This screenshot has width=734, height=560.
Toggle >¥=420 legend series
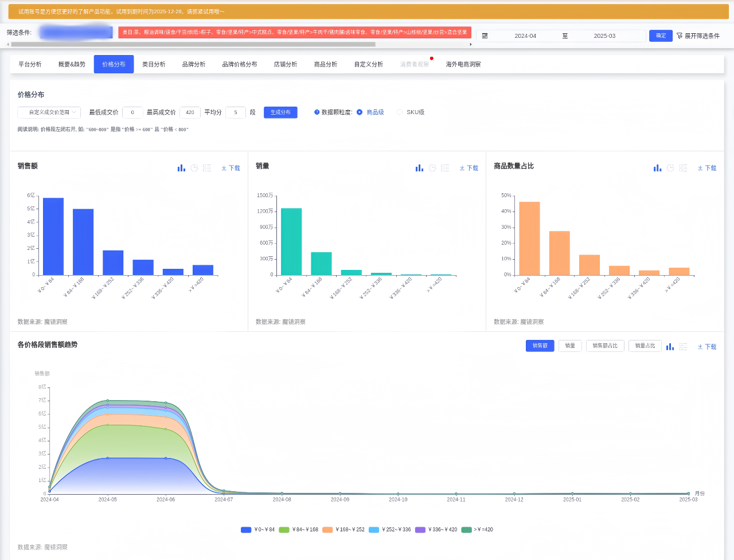pos(477,530)
